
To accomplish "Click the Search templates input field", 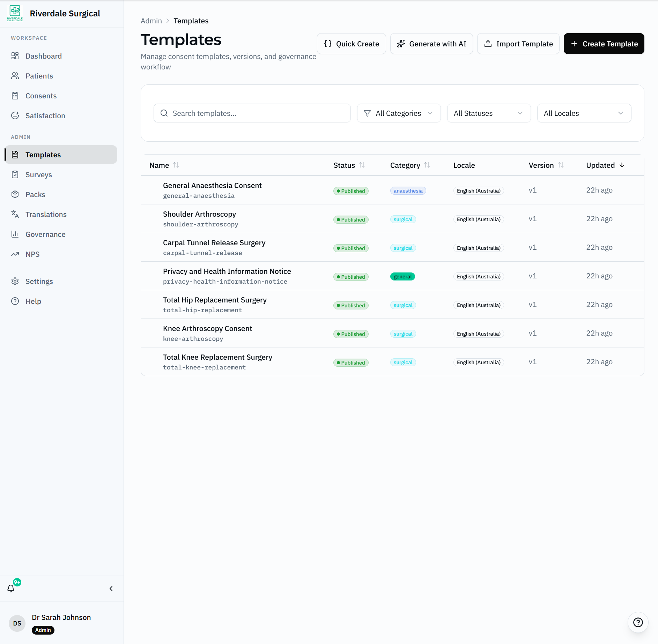I will coord(252,113).
